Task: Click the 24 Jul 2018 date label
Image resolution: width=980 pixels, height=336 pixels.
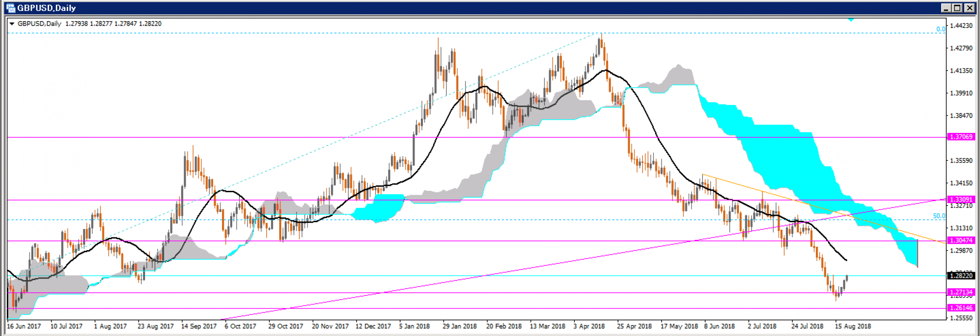Action: tap(808, 326)
